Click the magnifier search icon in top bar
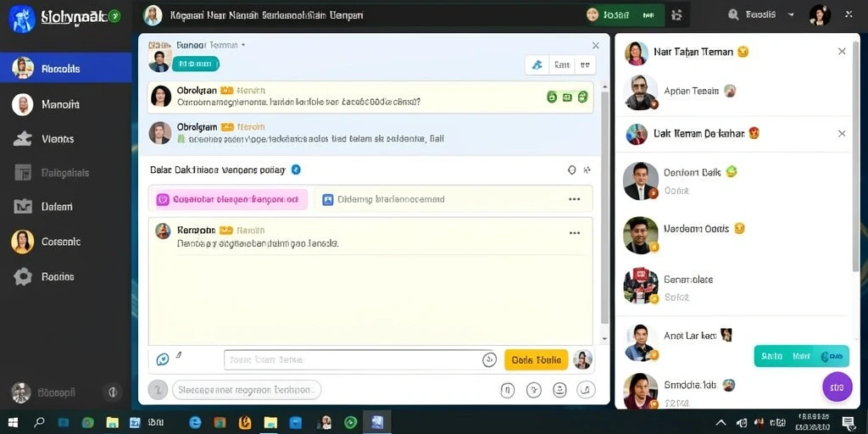Image resolution: width=868 pixels, height=434 pixels. pyautogui.click(x=734, y=15)
